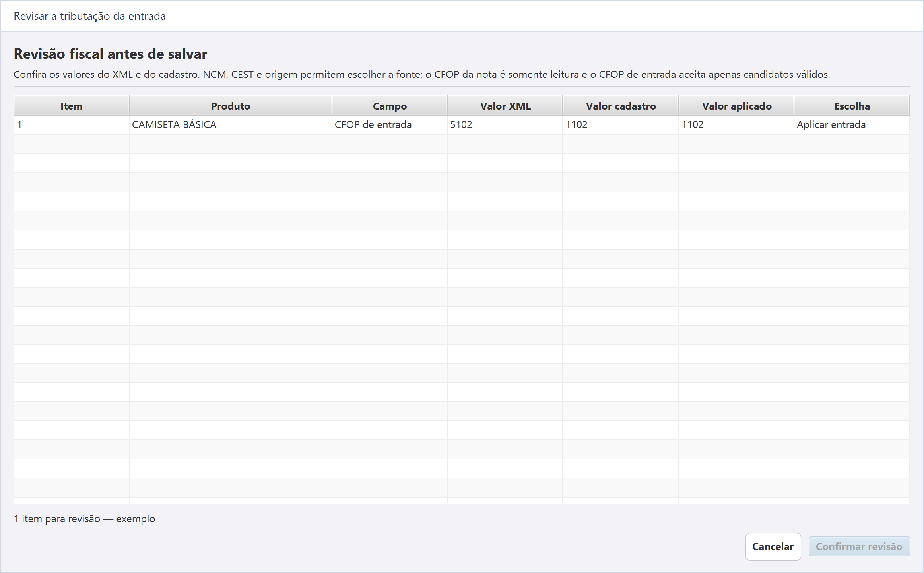Click the '1 item para revisão — exemplo' status text

(x=84, y=519)
